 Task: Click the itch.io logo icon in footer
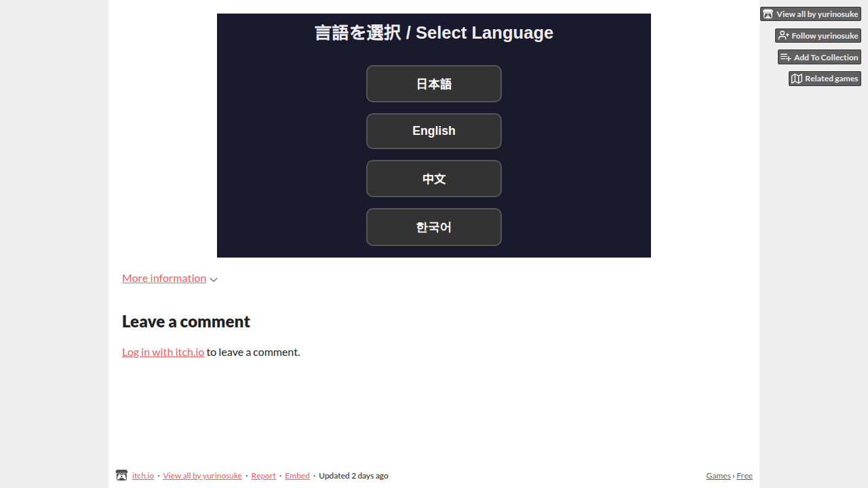tap(121, 475)
